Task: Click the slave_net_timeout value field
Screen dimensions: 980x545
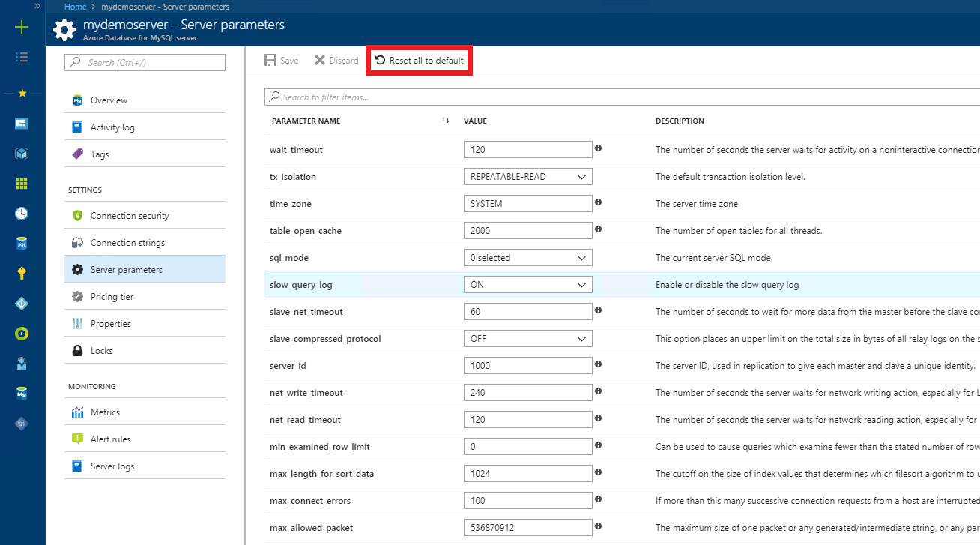Action: [528, 312]
